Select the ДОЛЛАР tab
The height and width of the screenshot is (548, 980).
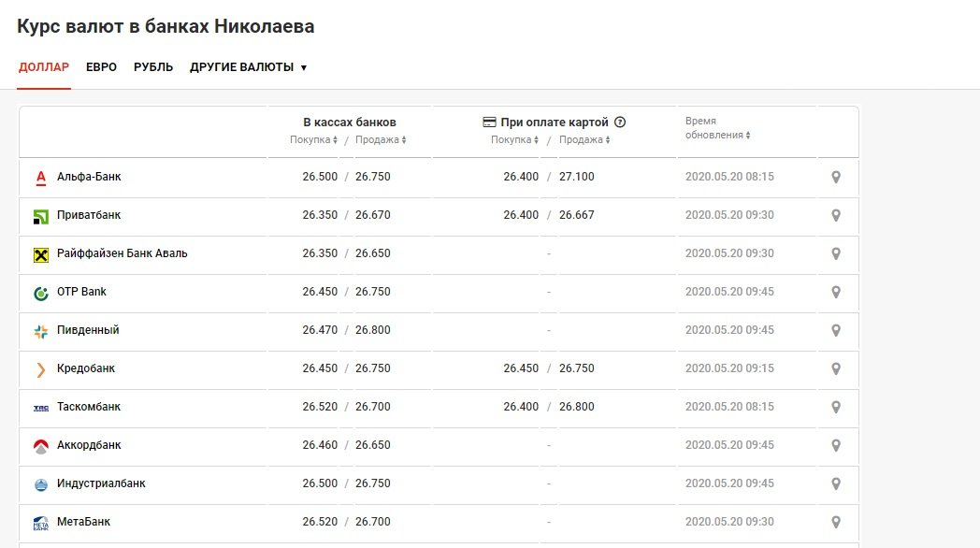[x=44, y=66]
